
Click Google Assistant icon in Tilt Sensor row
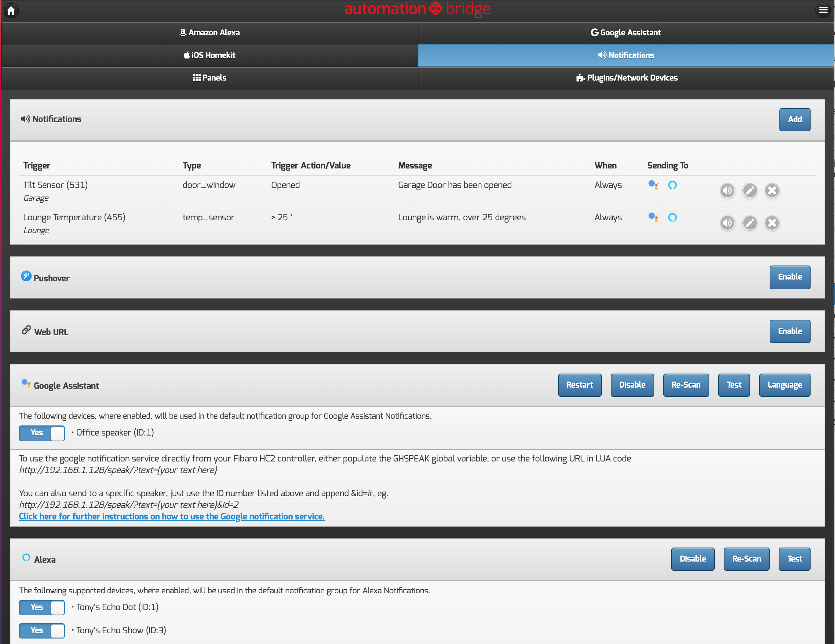[653, 185]
